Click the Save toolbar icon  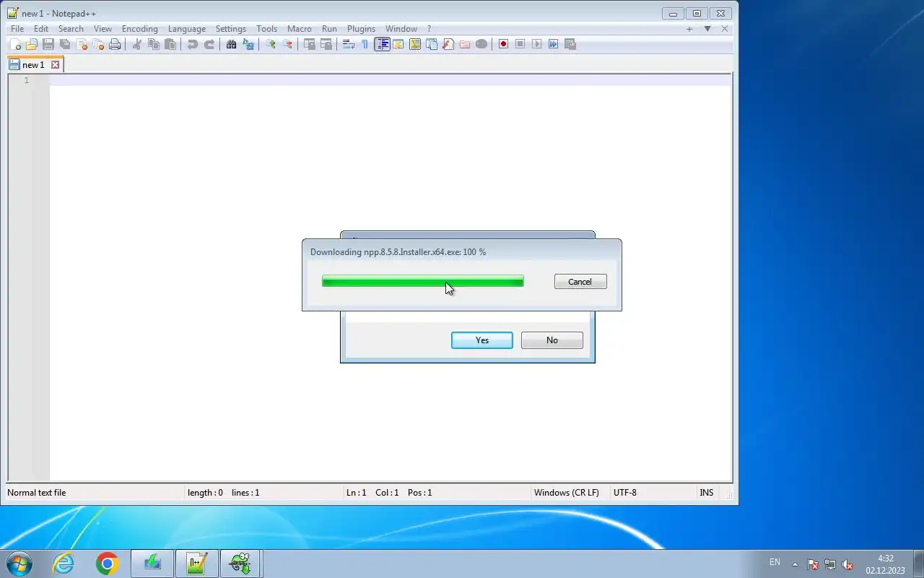click(x=48, y=44)
